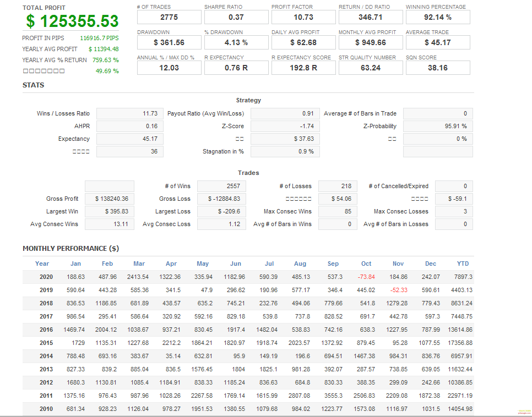Select Yearly Avg Profit value $ 11394.48
The image size is (532, 417).
tap(104, 49)
